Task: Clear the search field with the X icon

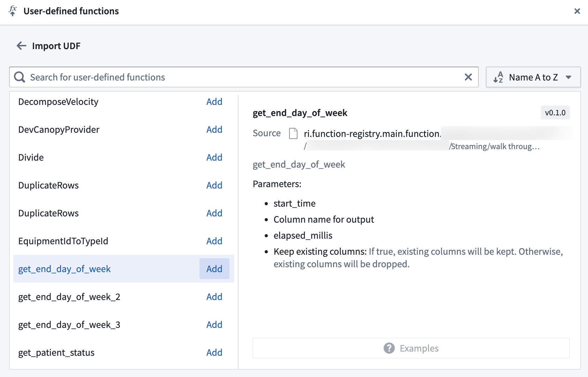Action: (x=468, y=77)
